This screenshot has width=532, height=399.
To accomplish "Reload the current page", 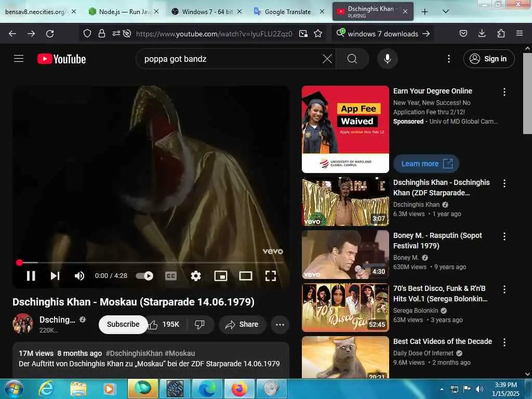I will pyautogui.click(x=50, y=34).
